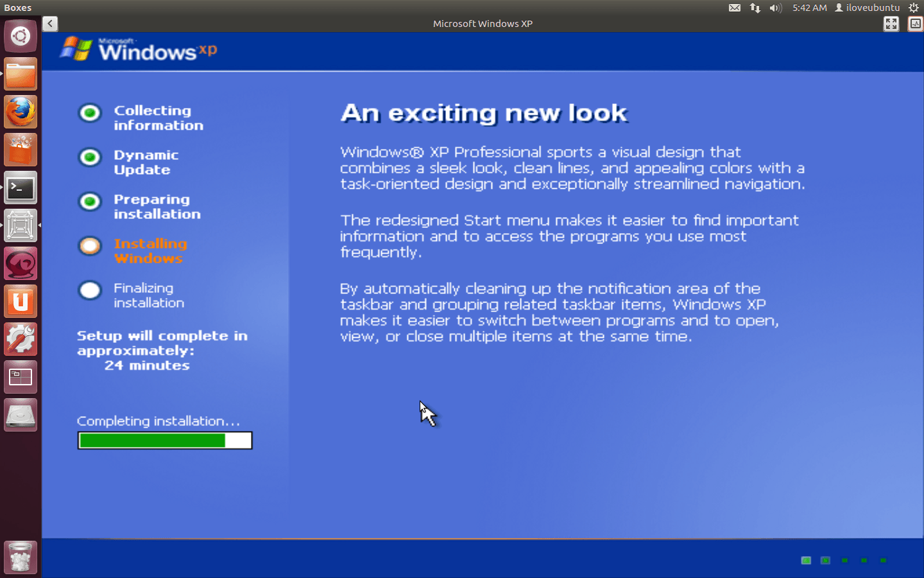924x578 pixels.
Task: Click the Dynamic Update step indicator
Action: click(x=90, y=157)
